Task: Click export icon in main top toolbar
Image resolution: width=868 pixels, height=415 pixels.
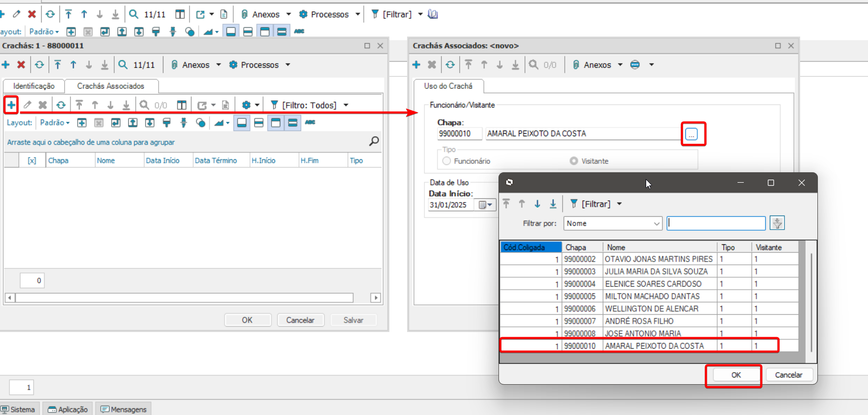Action: pos(200,14)
